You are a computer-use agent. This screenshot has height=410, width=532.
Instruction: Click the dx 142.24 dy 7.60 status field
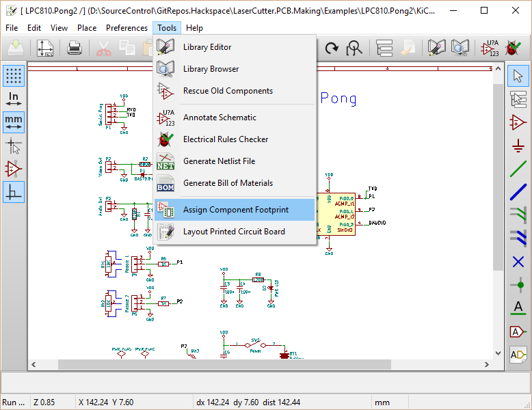tap(282, 402)
